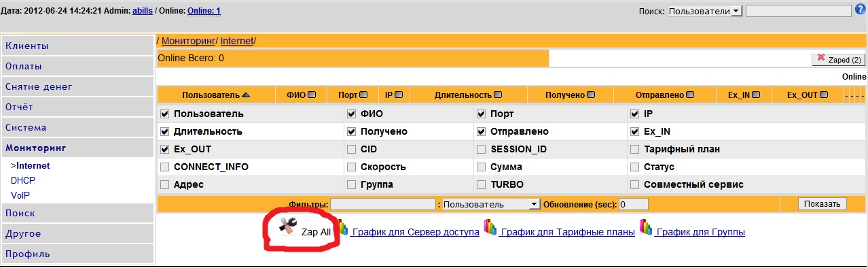The image size is (868, 268).
Task: Open the groups chart icon
Action: pos(645,228)
